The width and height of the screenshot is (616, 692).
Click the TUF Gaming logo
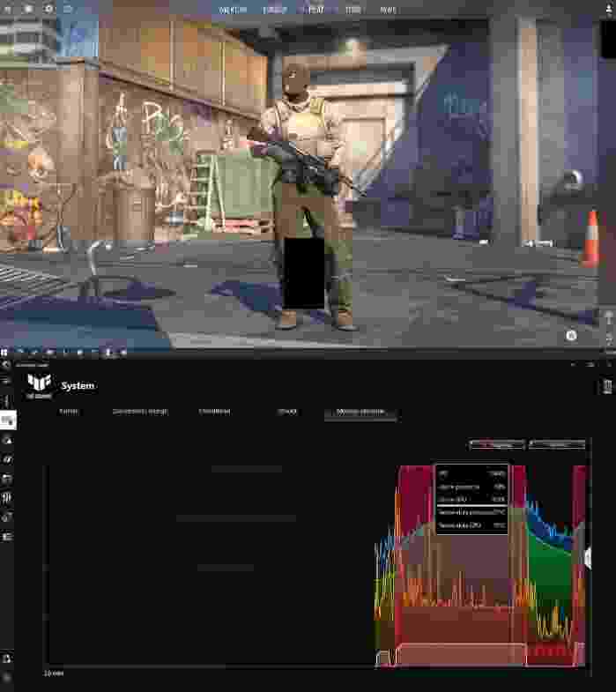tap(40, 386)
